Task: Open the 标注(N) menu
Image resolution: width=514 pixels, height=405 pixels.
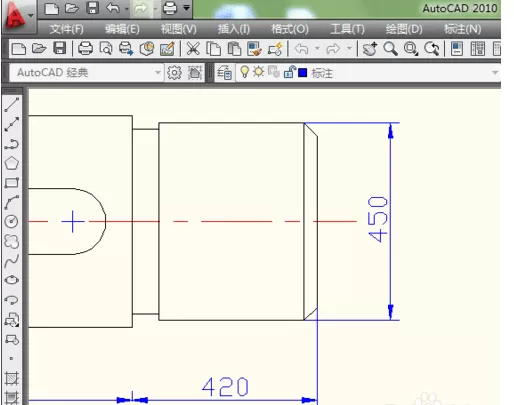Action: click(462, 29)
